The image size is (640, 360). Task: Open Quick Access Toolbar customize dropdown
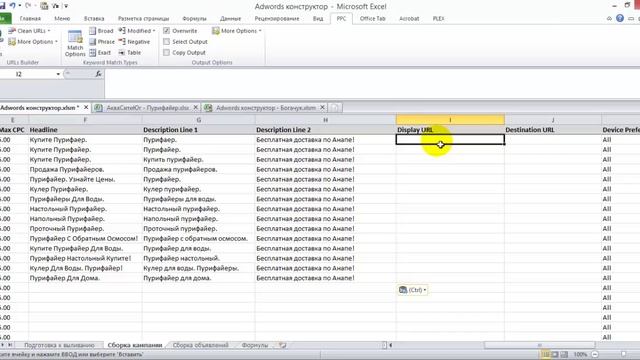[66, 6]
